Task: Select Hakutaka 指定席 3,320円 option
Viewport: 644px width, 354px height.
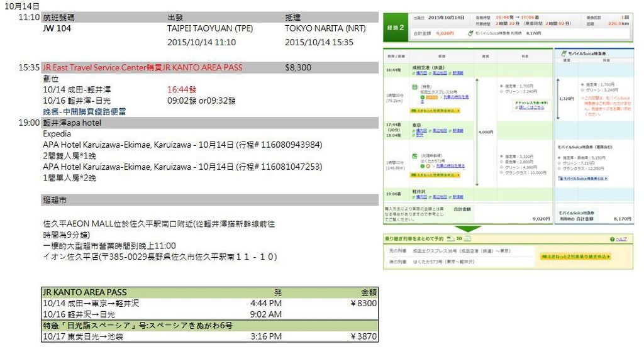Action: point(501,157)
